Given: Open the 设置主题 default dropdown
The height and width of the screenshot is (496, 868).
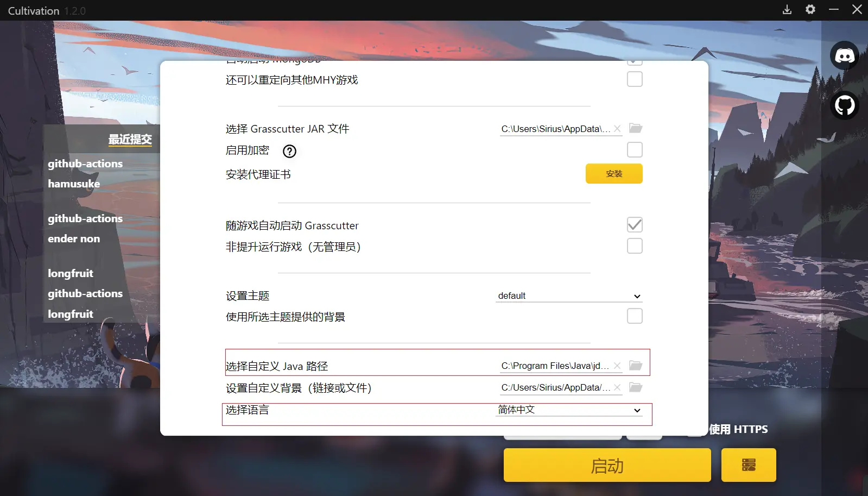Looking at the screenshot, I should tap(569, 296).
